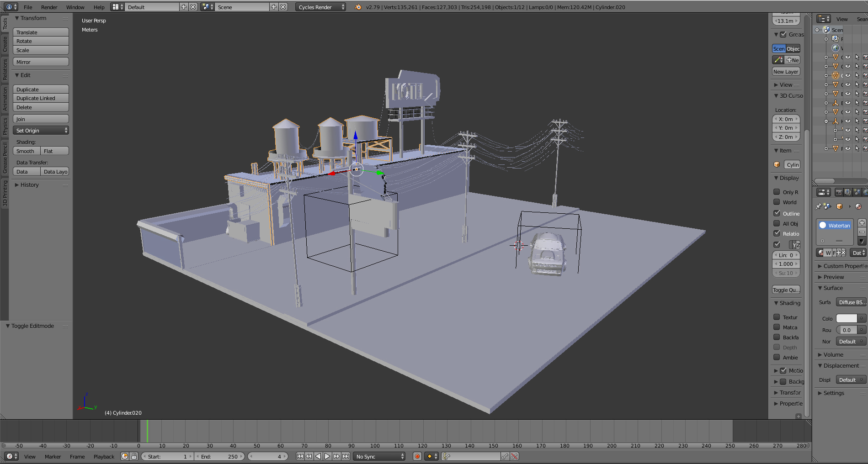Image resolution: width=868 pixels, height=464 pixels.
Task: Click the record auto-keyframe button
Action: [x=417, y=456]
